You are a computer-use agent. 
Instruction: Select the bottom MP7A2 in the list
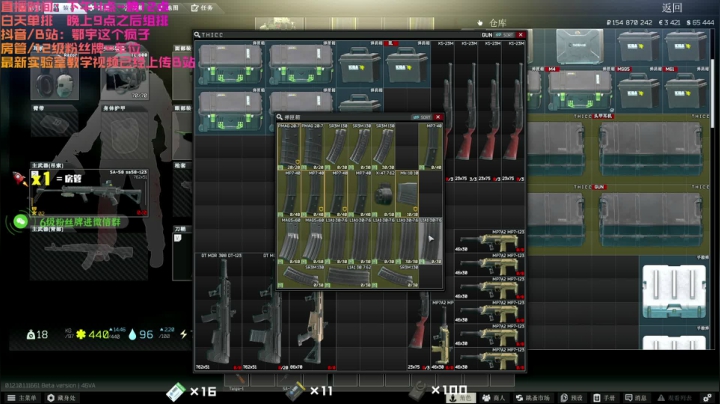pyautogui.click(x=489, y=359)
